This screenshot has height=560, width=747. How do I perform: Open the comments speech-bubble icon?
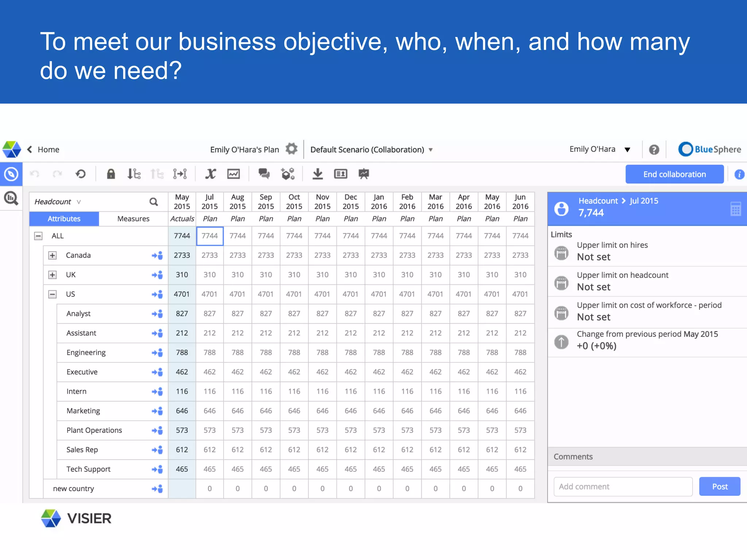click(x=264, y=174)
